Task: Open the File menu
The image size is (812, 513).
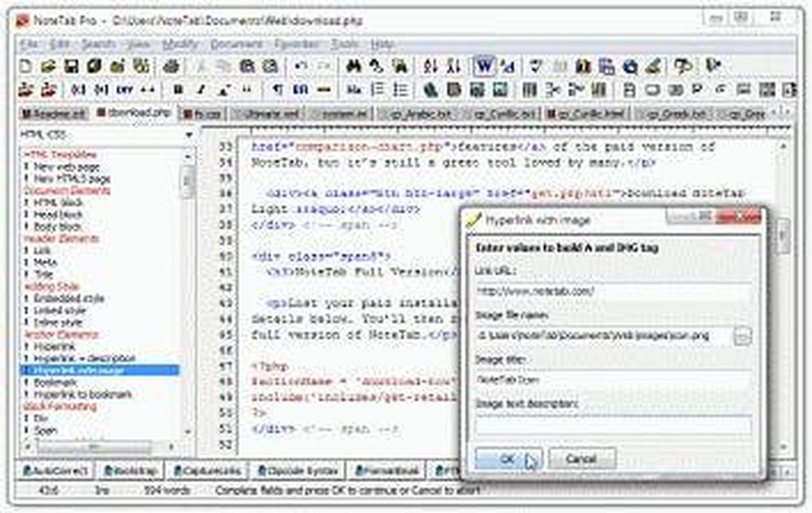Action: click(29, 44)
